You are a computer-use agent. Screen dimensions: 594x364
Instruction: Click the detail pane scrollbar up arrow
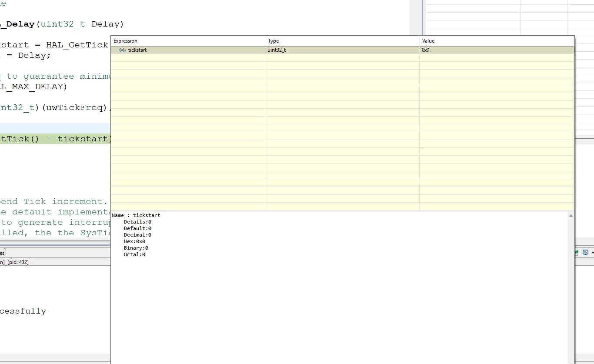tap(571, 216)
